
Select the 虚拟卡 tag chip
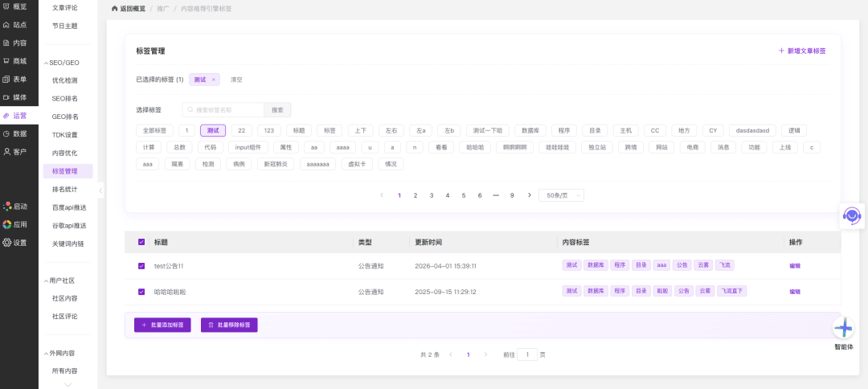point(356,164)
